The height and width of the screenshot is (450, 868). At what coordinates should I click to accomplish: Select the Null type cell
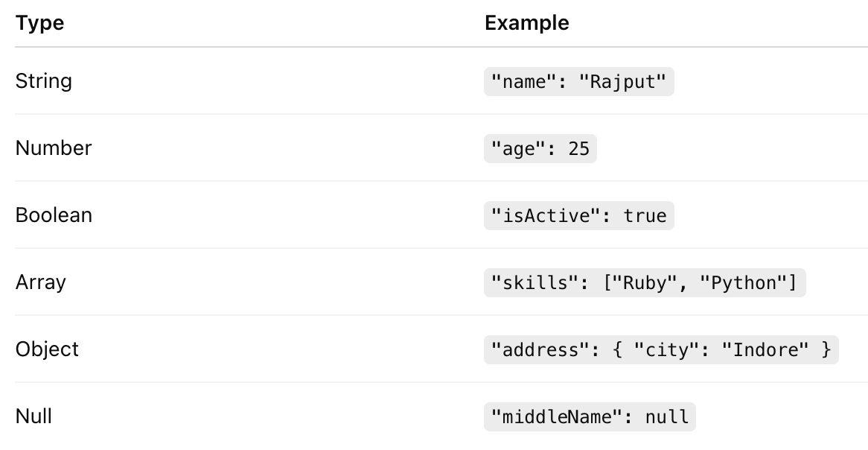pyautogui.click(x=33, y=416)
